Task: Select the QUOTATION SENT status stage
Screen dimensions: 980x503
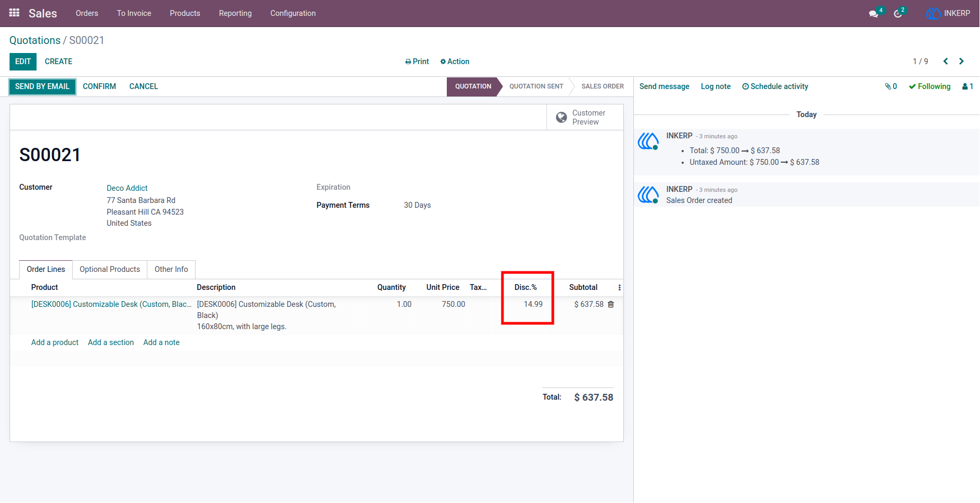Action: pos(536,86)
